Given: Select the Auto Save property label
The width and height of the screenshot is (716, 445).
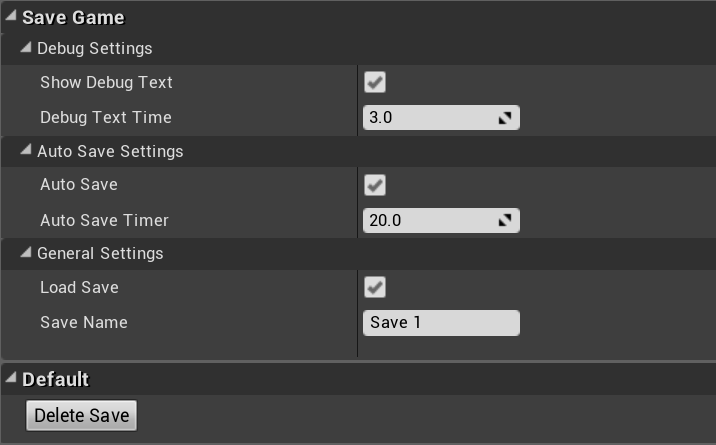Looking at the screenshot, I should coord(78,185).
